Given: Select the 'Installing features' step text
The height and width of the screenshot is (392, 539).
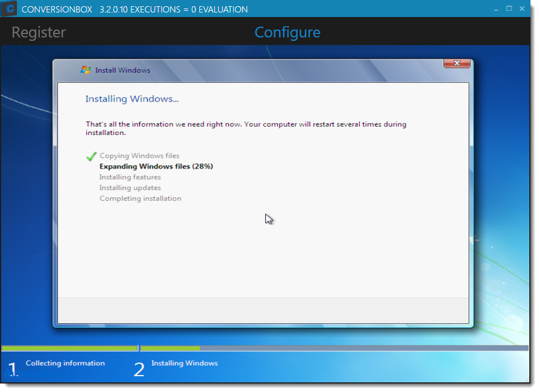Looking at the screenshot, I should coord(130,177).
